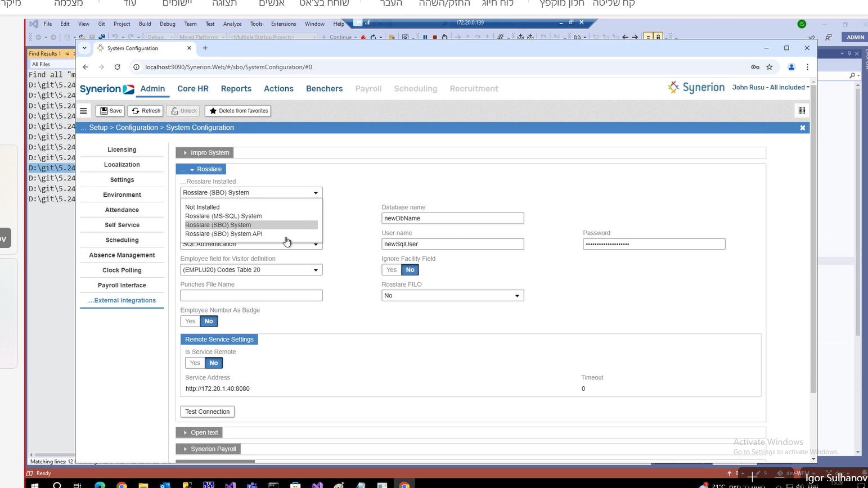
Task: Open the Benchers menu
Action: (324, 89)
